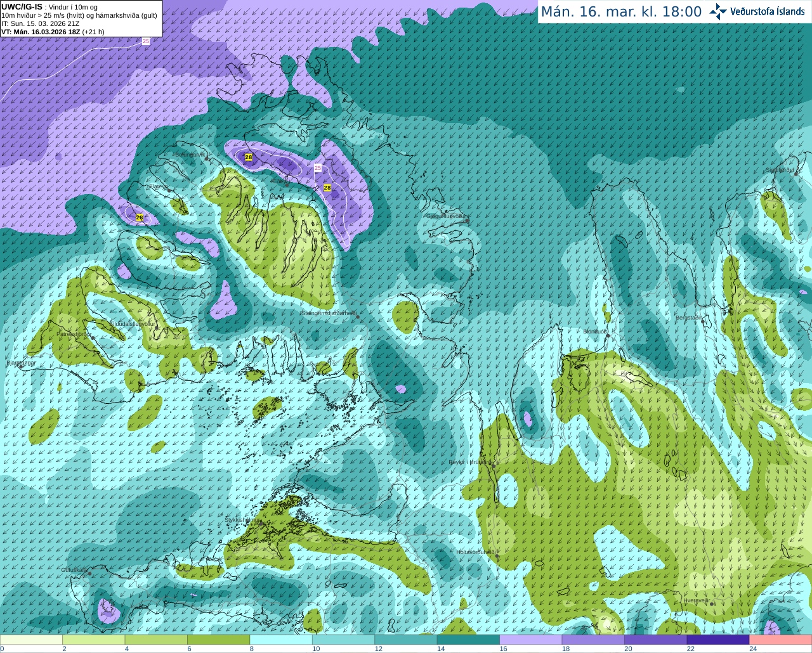The image size is (812, 653).
Task: Click the Hveravellir station label
Action: point(697,600)
